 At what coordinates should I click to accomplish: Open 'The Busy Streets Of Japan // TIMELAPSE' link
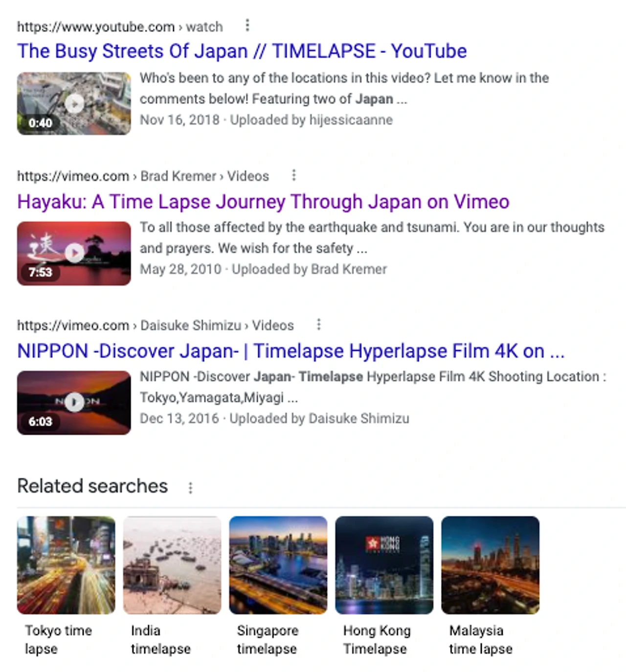[242, 51]
